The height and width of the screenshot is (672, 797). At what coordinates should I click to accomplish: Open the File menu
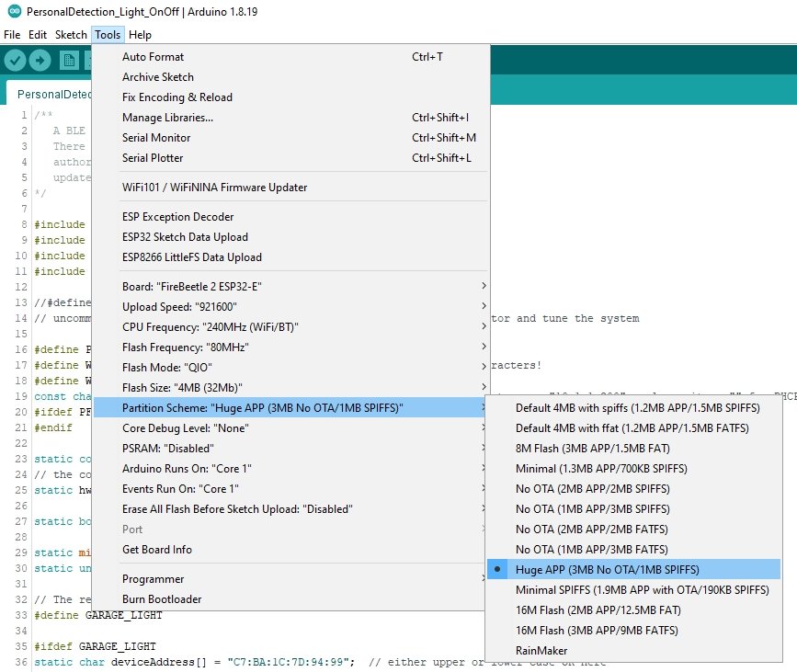click(12, 35)
